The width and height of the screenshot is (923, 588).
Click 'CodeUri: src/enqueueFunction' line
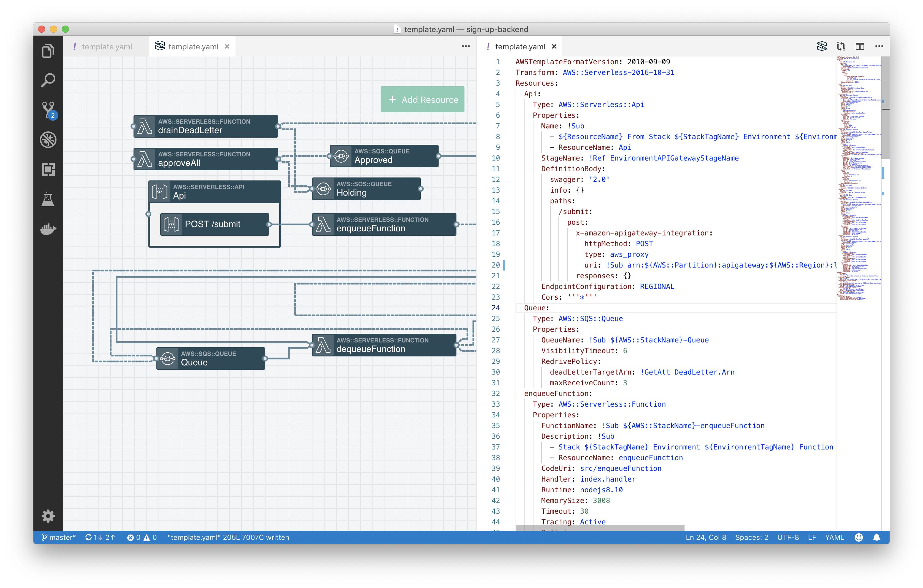pyautogui.click(x=601, y=468)
